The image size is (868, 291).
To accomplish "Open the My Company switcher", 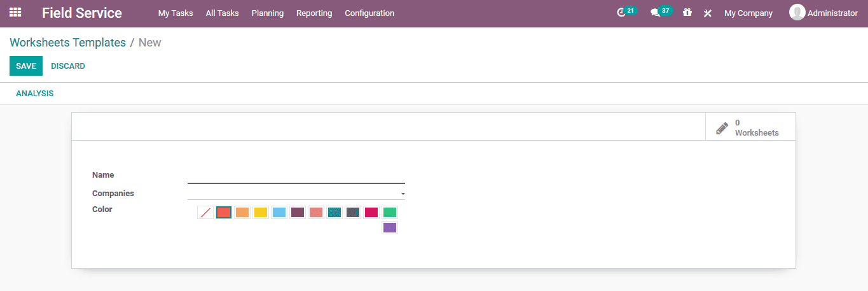I will point(748,13).
